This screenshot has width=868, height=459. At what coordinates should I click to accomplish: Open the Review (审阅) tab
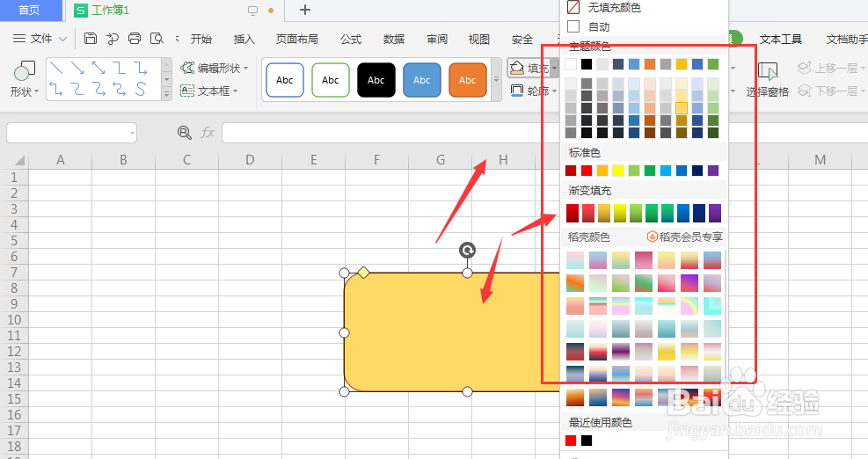tap(437, 39)
